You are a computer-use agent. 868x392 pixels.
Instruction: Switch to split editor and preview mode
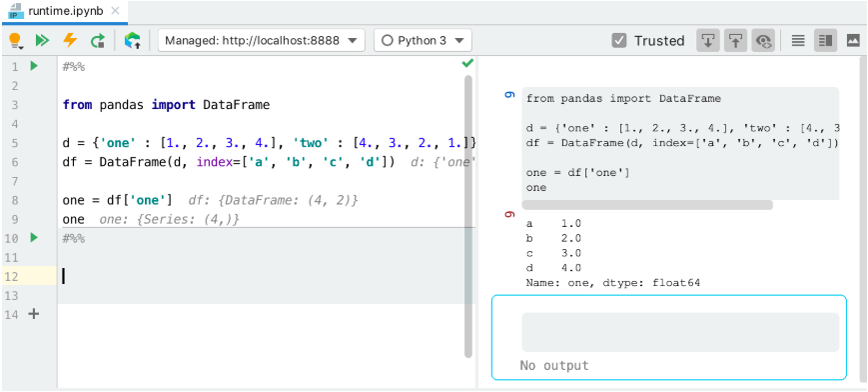(x=825, y=40)
